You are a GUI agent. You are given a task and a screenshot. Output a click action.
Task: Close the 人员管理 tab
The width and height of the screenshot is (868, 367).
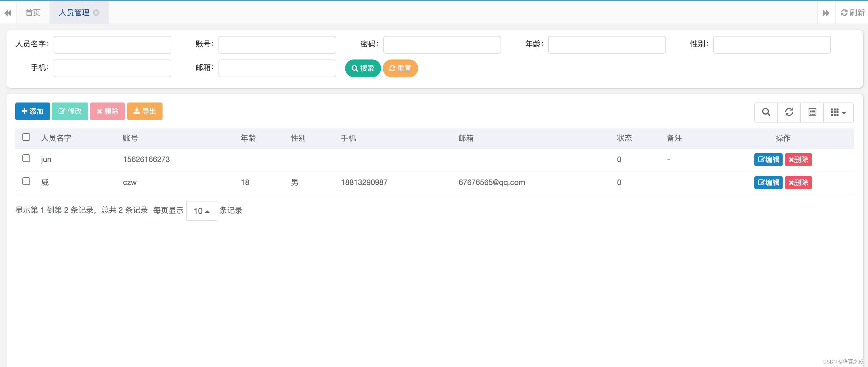coord(96,12)
